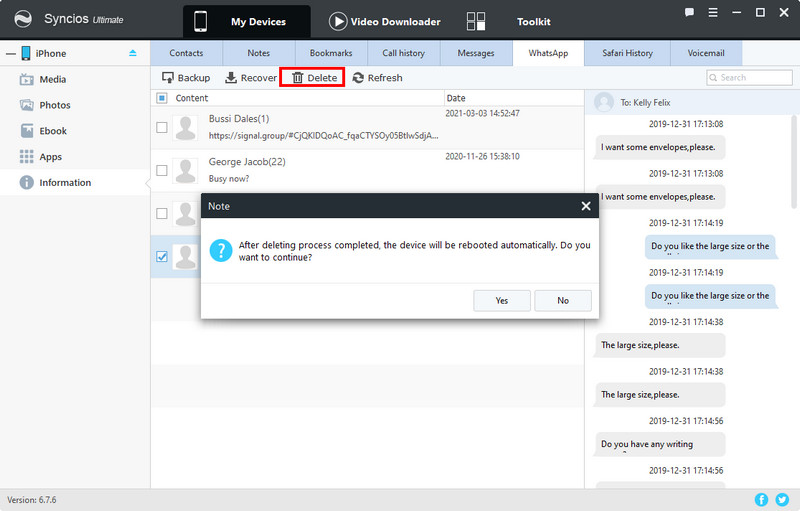This screenshot has height=511, width=800.
Task: Click the Recover toolbar button
Action: tap(251, 78)
